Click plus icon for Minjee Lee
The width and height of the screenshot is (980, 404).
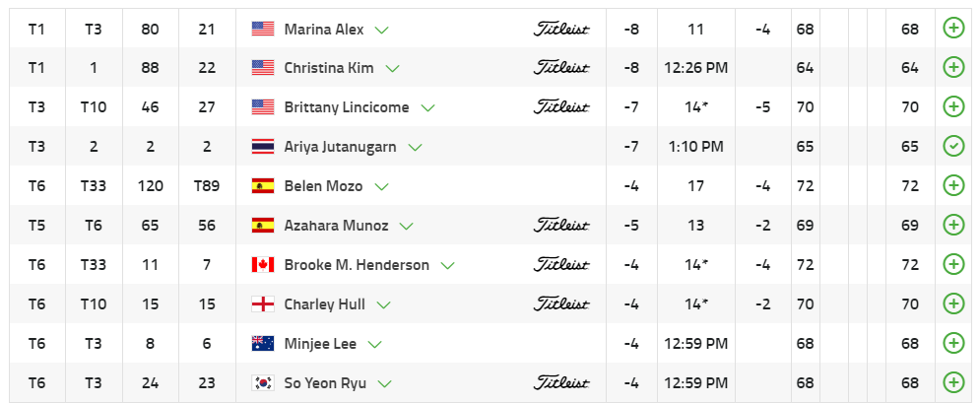952,343
